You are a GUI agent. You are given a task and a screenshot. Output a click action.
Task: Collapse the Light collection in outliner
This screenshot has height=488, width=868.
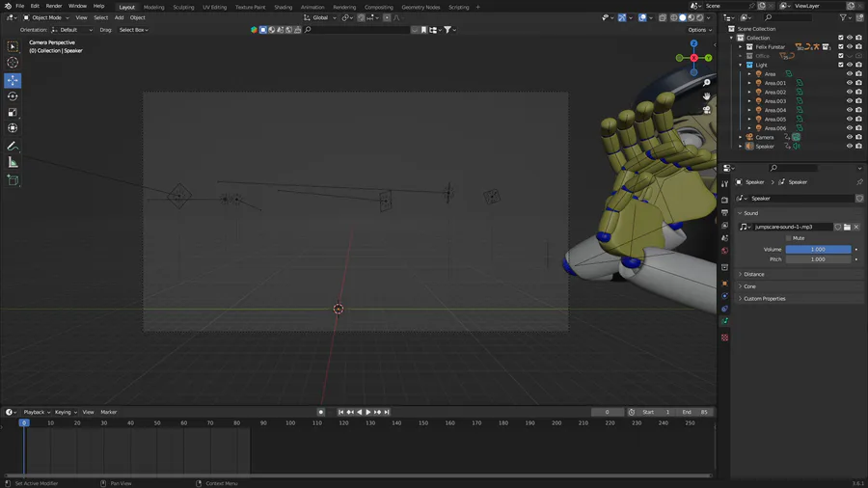[741, 65]
